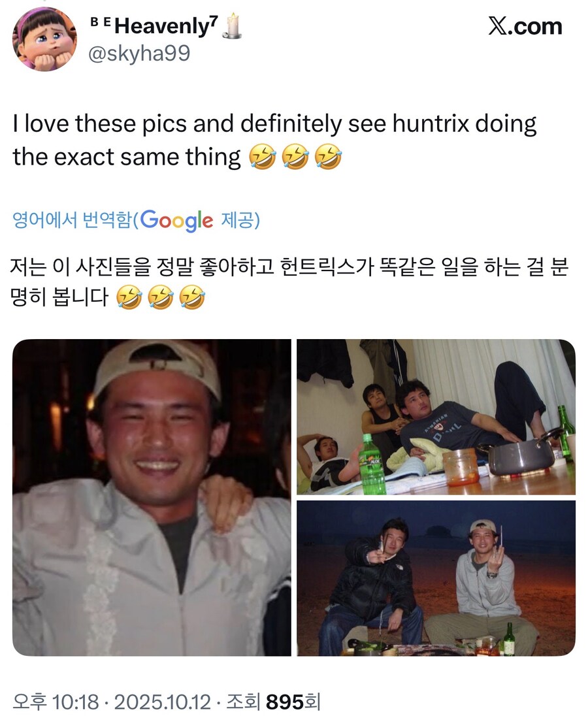The width and height of the screenshot is (588, 716).
Task: Click the 'BE' prefix before Heavenly
Action: pos(100,20)
